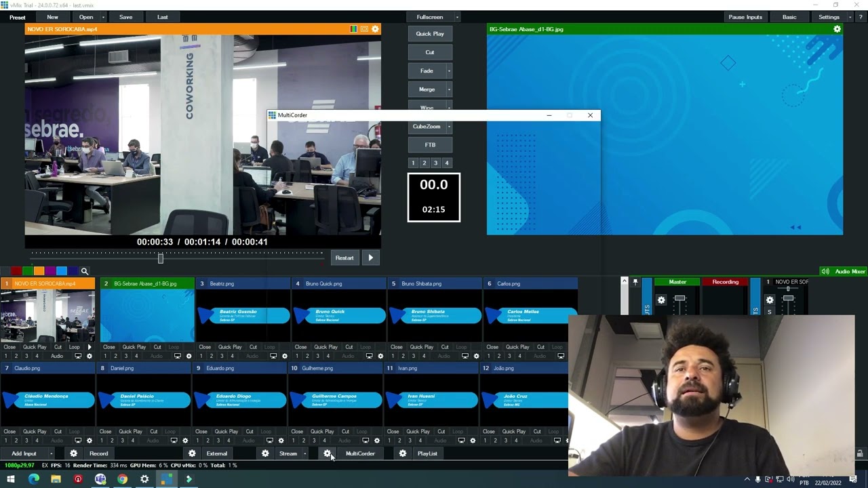Expand the Fullscreen dropdown arrow
This screenshot has width=868, height=488.
pos(457,17)
